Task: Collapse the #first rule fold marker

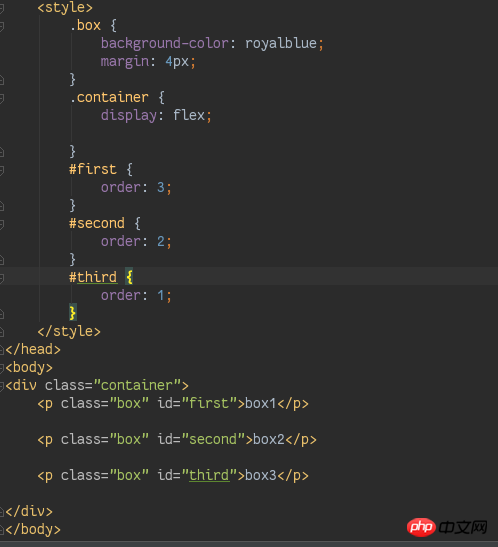Action: (x=2, y=170)
